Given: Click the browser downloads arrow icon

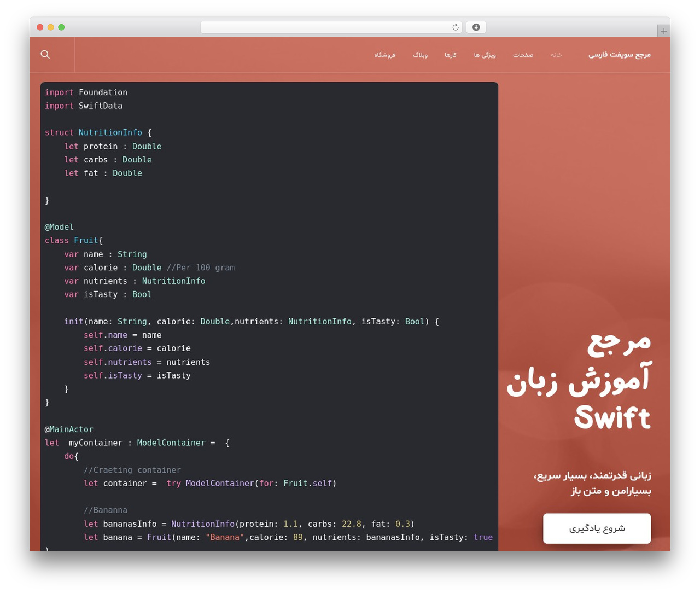Looking at the screenshot, I should tap(476, 27).
